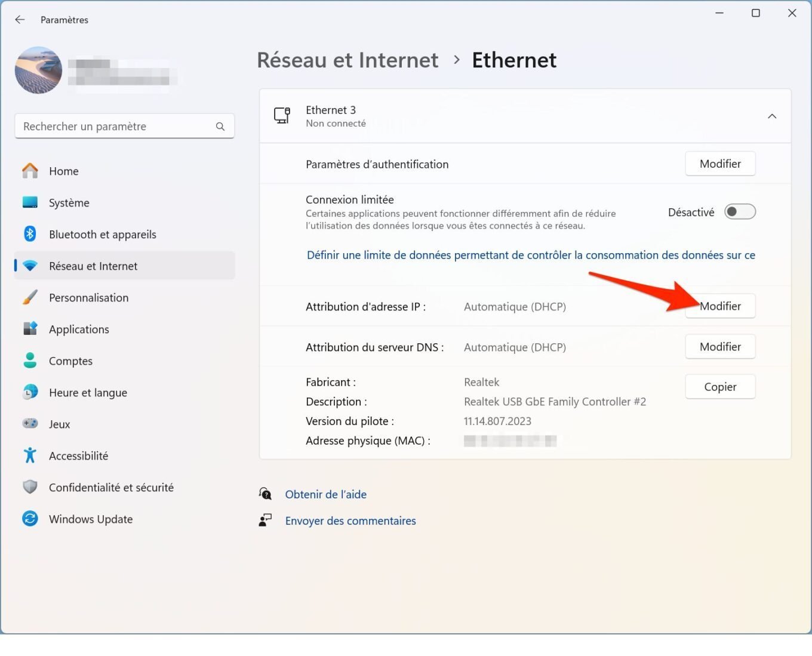
Task: Collapse the Ethernet 3 section chevron
Action: (772, 116)
